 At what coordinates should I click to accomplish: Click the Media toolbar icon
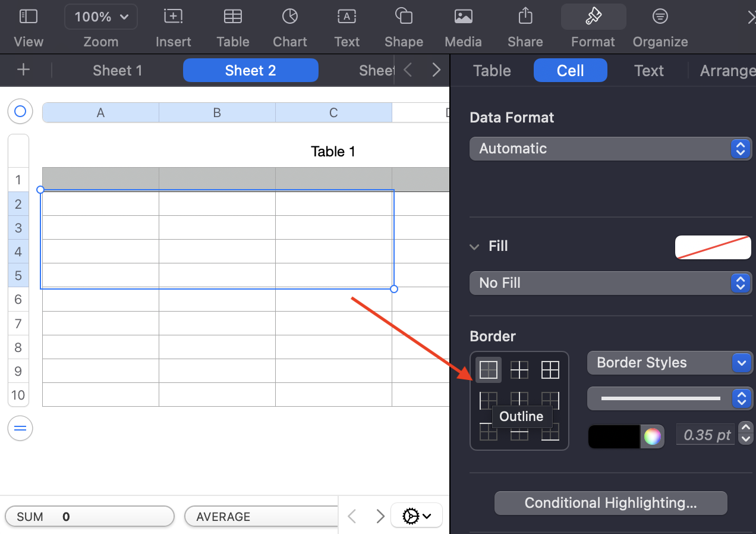(463, 17)
